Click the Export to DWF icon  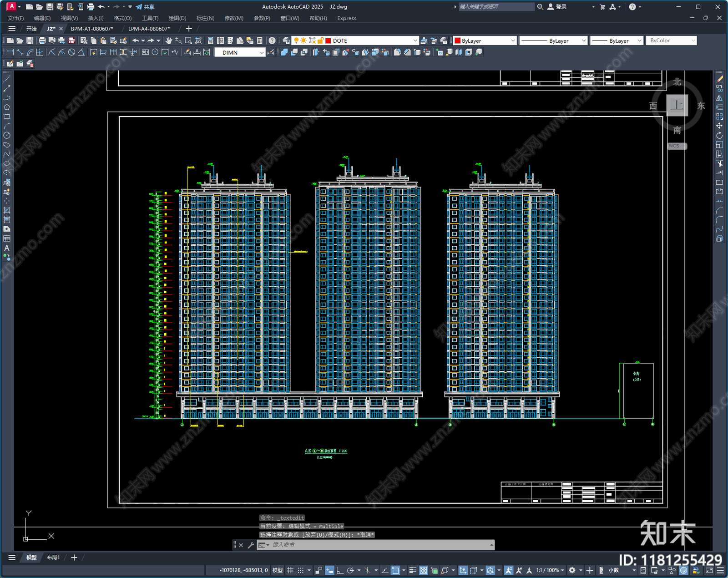[x=71, y=41]
